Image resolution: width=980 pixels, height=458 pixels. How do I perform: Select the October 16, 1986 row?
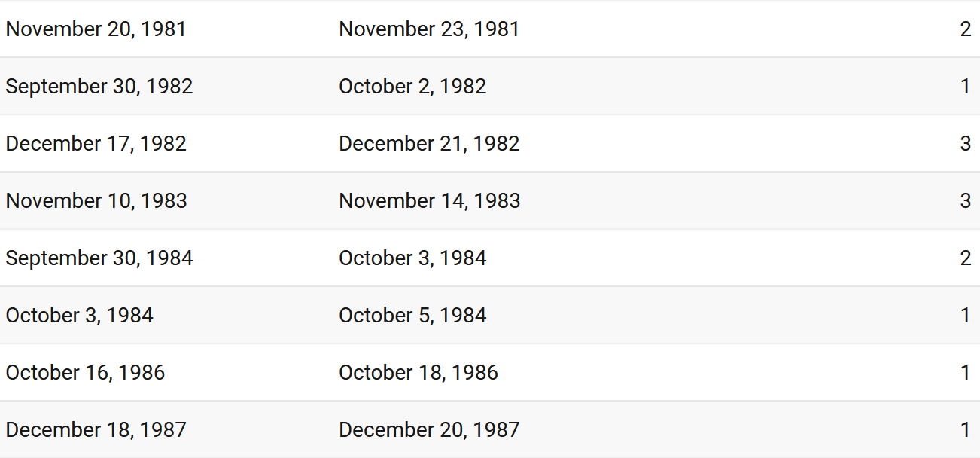coord(490,373)
